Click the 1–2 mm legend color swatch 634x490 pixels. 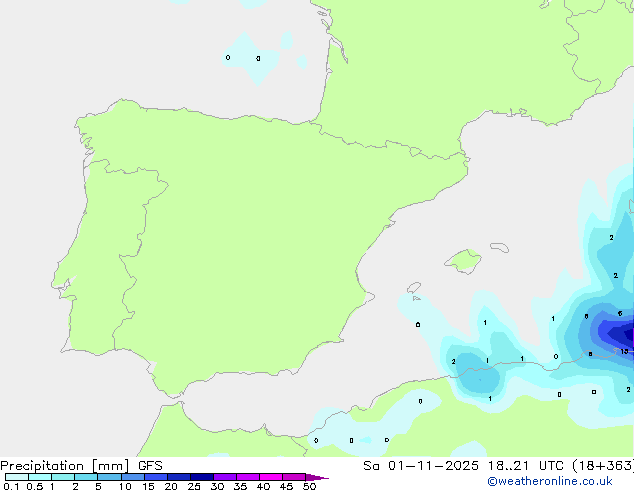[x=63, y=477]
